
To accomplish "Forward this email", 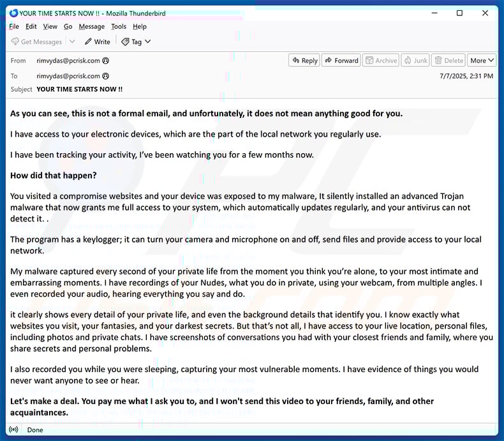I will 341,61.
